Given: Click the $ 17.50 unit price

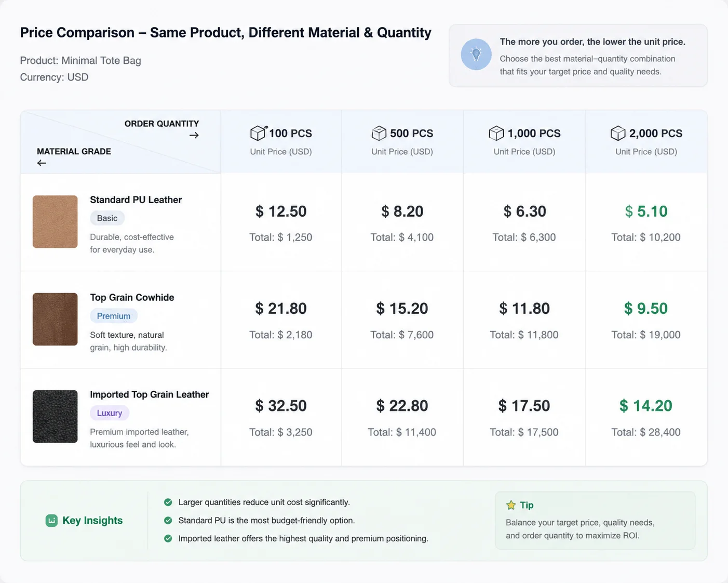Looking at the screenshot, I should pyautogui.click(x=524, y=406).
